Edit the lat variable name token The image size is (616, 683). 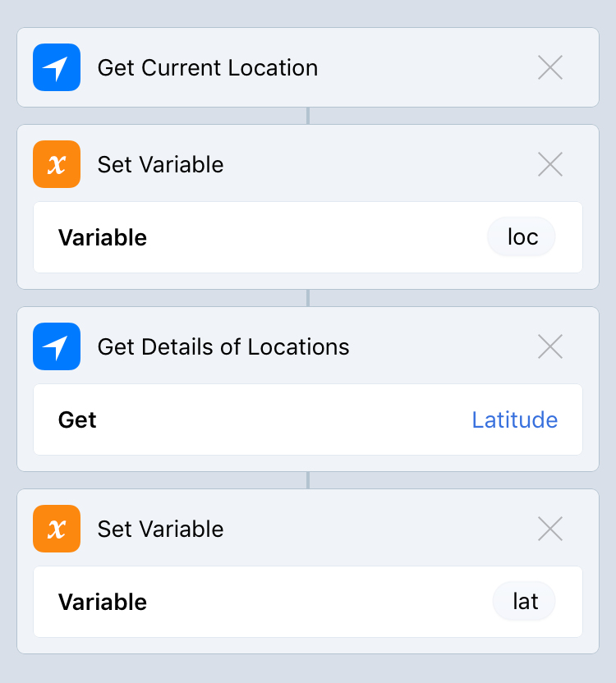tap(525, 603)
